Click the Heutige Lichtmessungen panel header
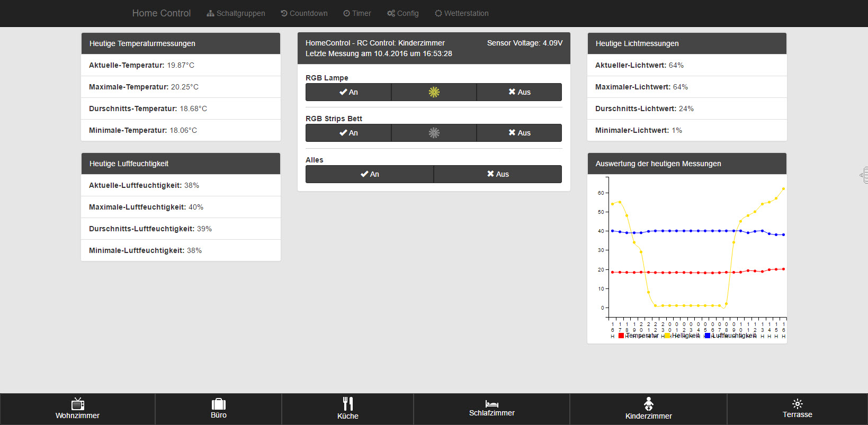868x425 pixels. pyautogui.click(x=687, y=43)
